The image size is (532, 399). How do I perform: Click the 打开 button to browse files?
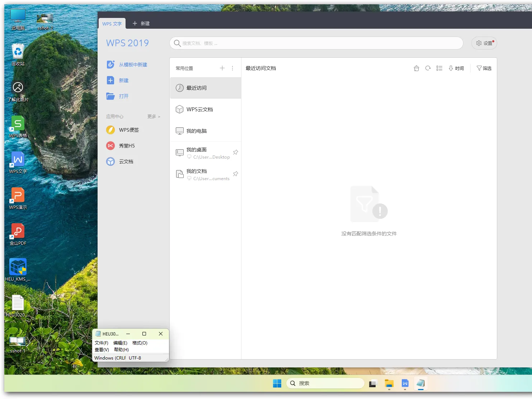click(x=123, y=96)
